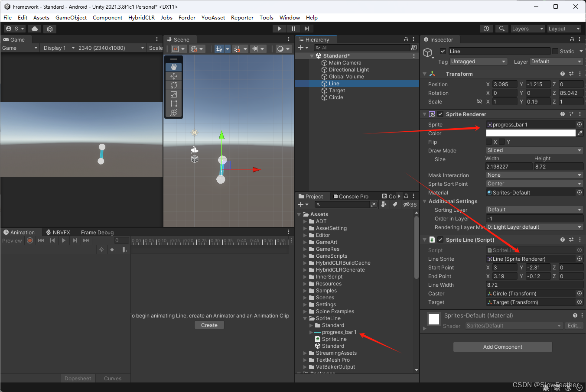Switch to the NBVFX tab
Image resolution: width=586 pixels, height=392 pixels.
pos(58,232)
